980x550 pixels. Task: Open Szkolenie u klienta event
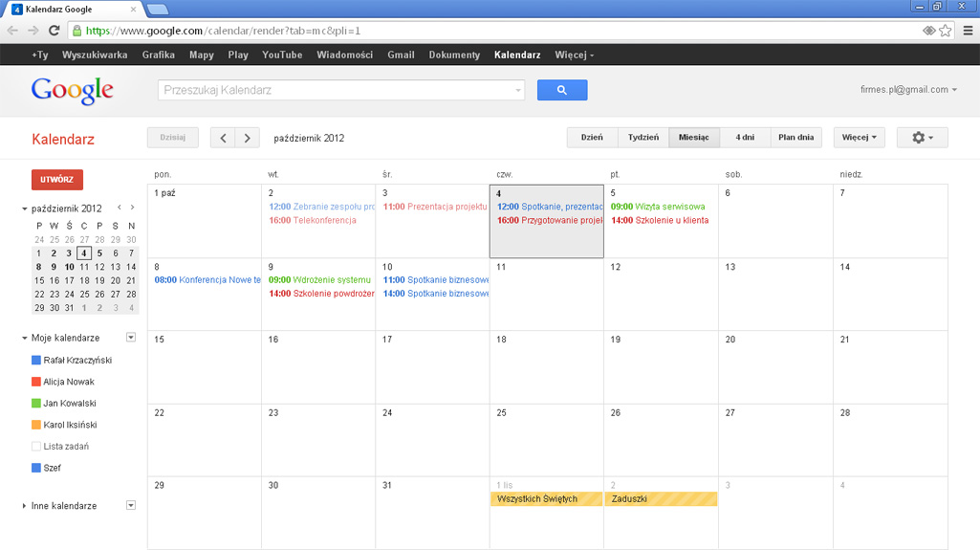(660, 221)
